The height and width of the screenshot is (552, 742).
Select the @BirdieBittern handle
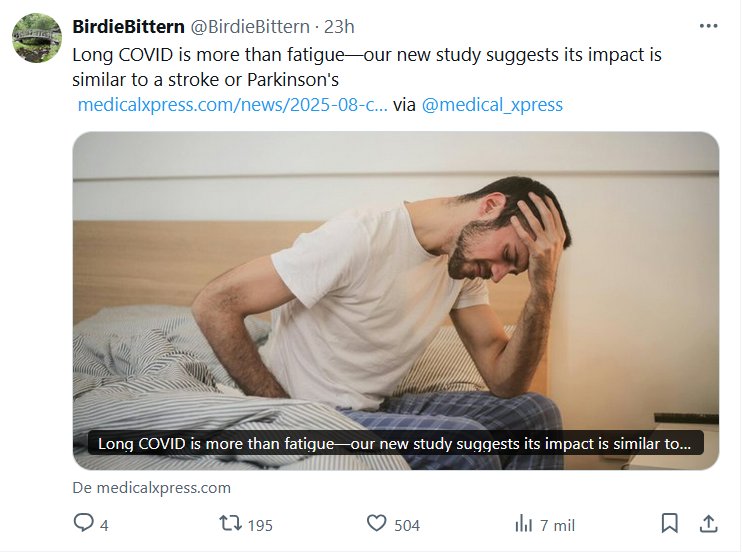250,27
